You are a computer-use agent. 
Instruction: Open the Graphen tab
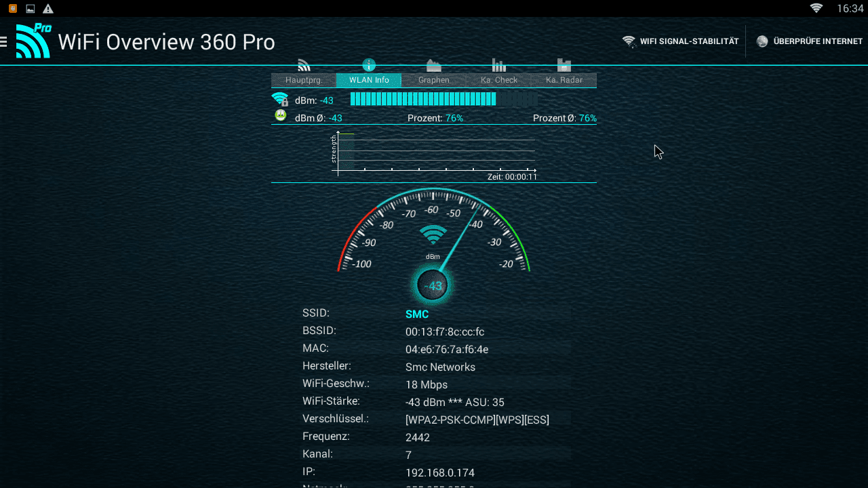click(x=434, y=80)
